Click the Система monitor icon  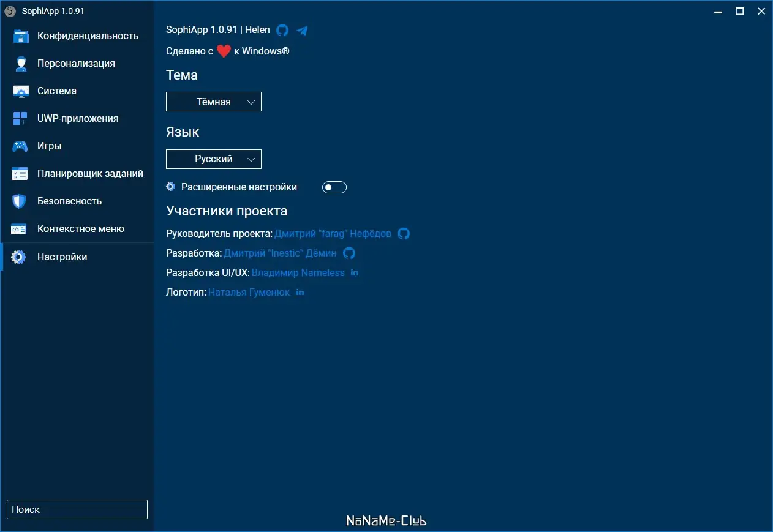pos(21,91)
